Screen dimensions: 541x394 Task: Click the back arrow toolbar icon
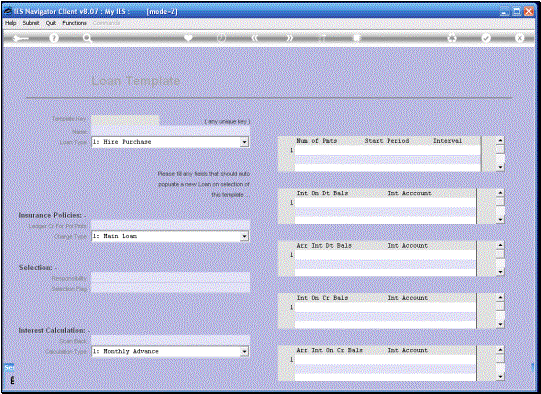click(x=20, y=38)
